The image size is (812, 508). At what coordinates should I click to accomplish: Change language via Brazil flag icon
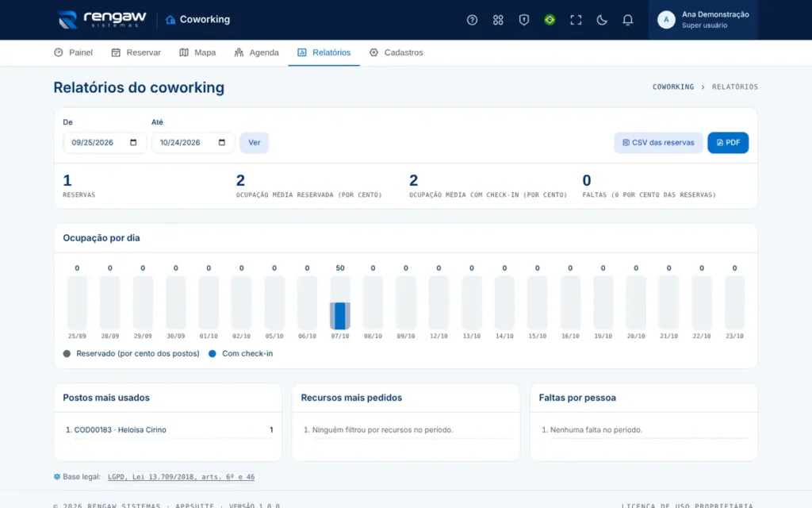pyautogui.click(x=550, y=20)
